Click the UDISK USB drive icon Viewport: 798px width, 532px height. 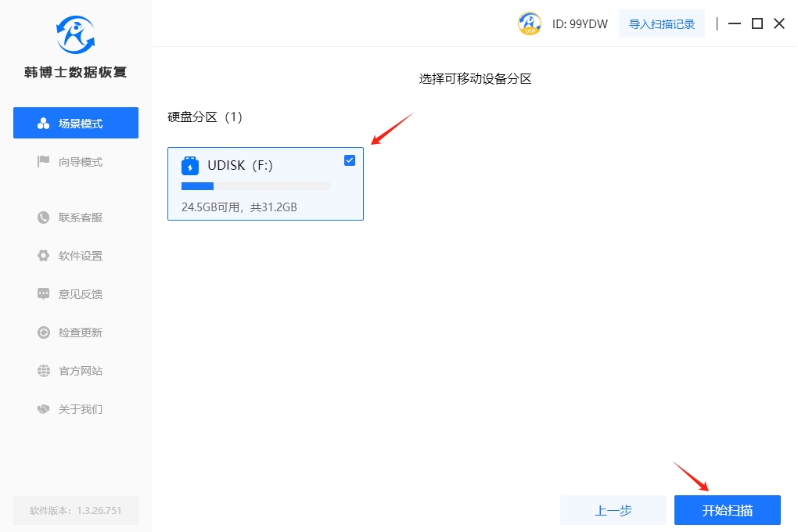[x=190, y=166]
